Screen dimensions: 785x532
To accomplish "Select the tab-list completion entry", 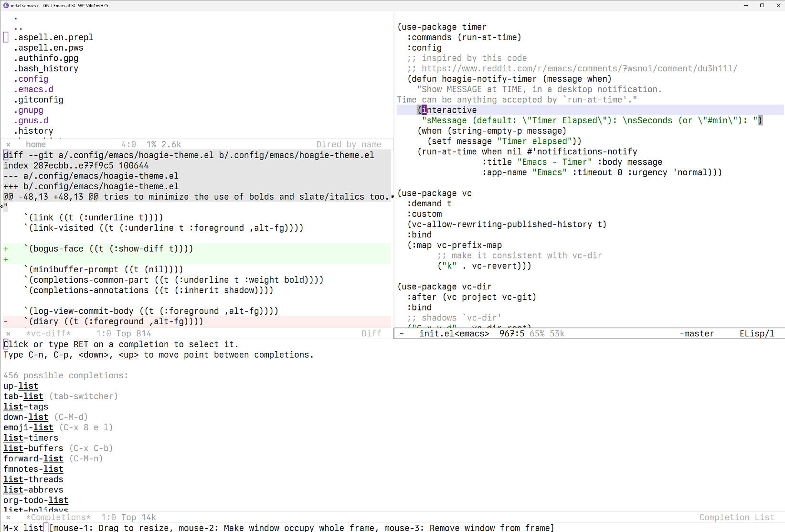I will coord(23,396).
